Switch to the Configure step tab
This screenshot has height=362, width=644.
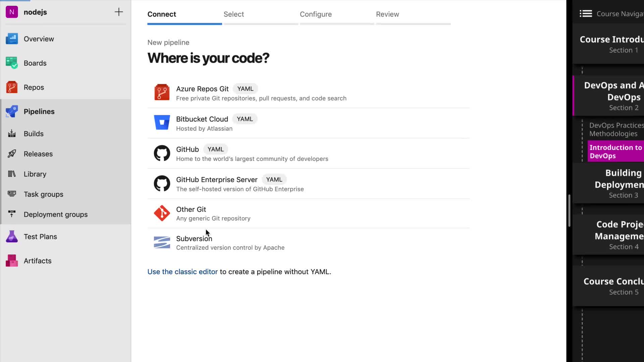tap(316, 14)
